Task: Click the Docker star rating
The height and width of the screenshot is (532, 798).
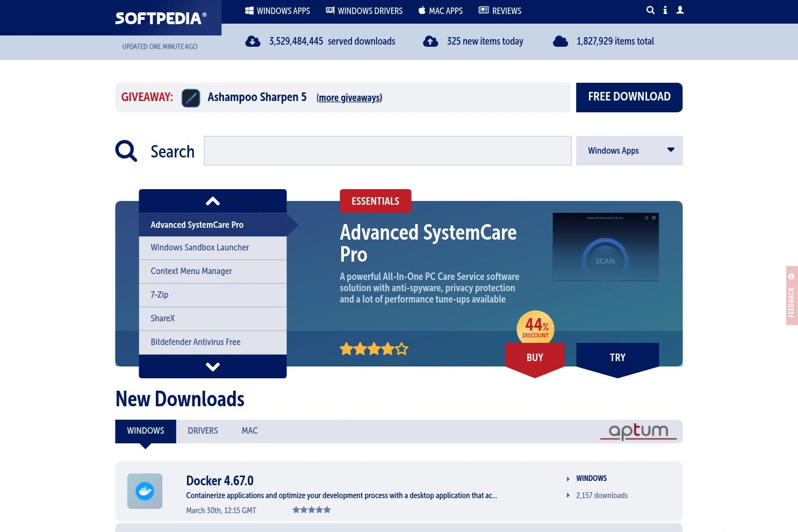Action: (x=312, y=510)
